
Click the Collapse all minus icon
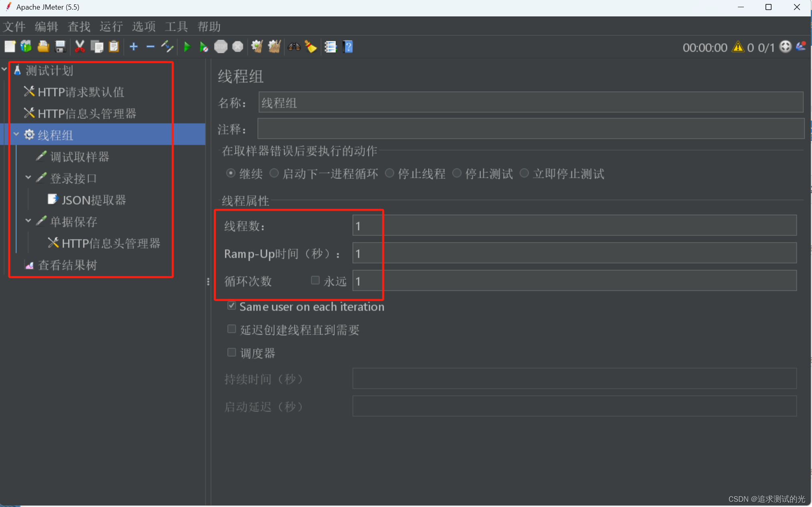(150, 47)
